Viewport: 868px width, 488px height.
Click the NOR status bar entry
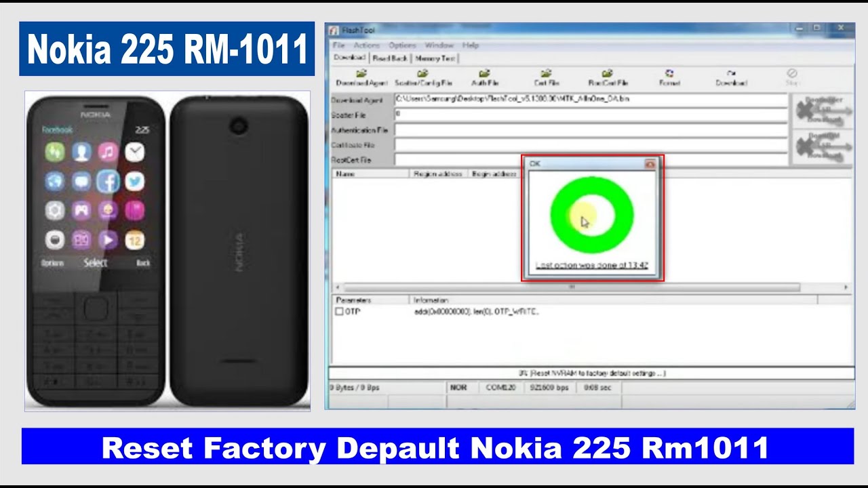[x=458, y=388]
